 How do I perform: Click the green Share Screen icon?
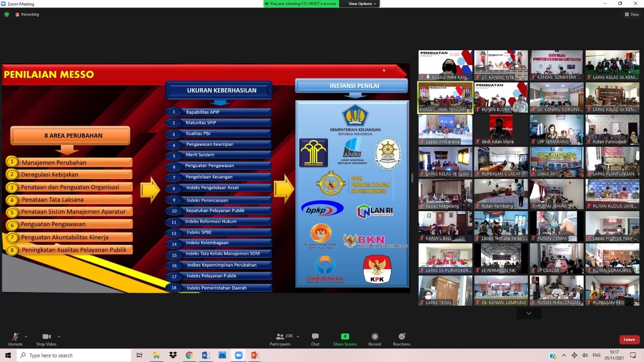[345, 337]
